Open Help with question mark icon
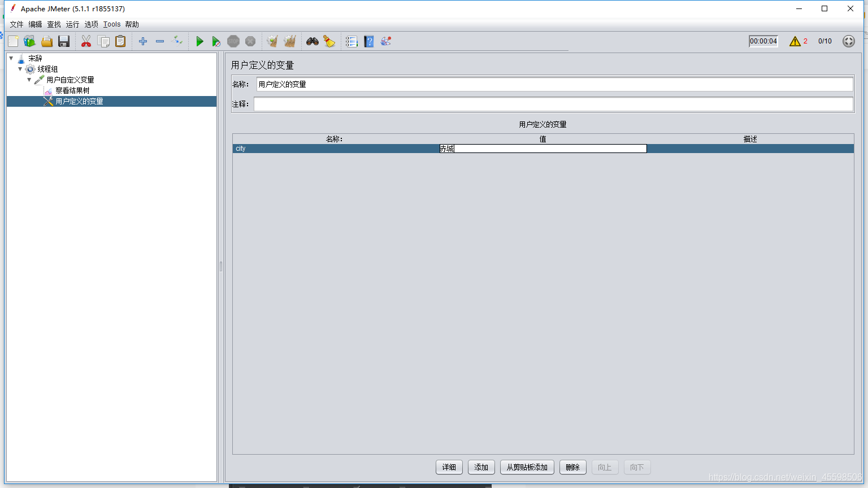The image size is (868, 488). (x=369, y=41)
